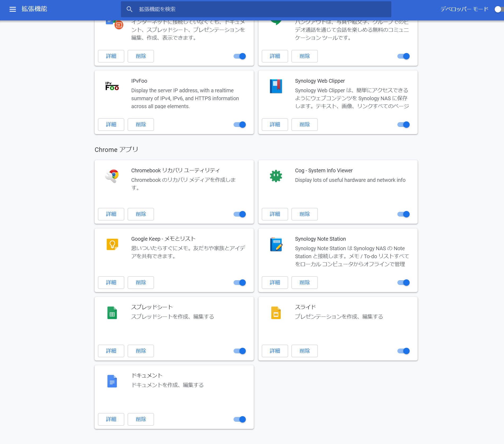This screenshot has width=504, height=444.
Task: Open 詳細 for Synology Web Clipper
Action: tap(275, 125)
